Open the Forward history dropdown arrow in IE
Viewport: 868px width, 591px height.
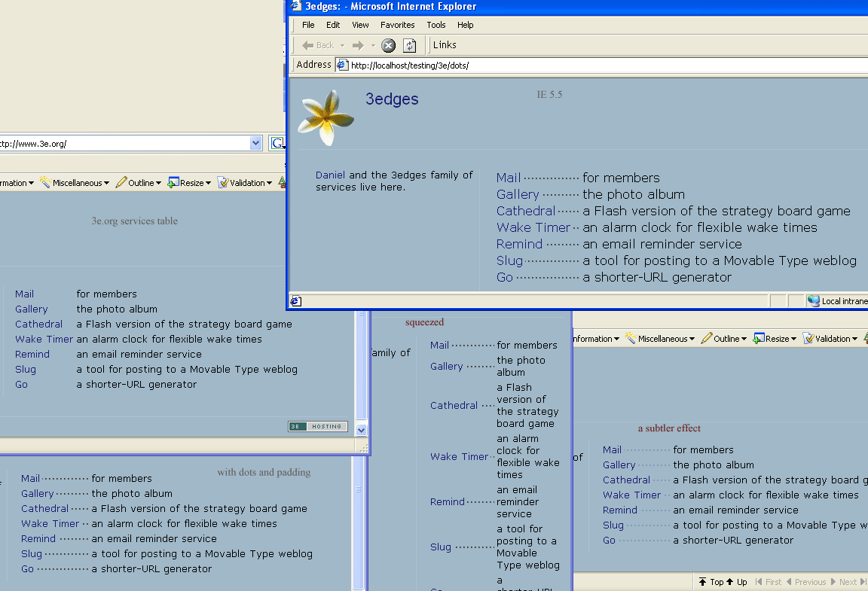373,45
